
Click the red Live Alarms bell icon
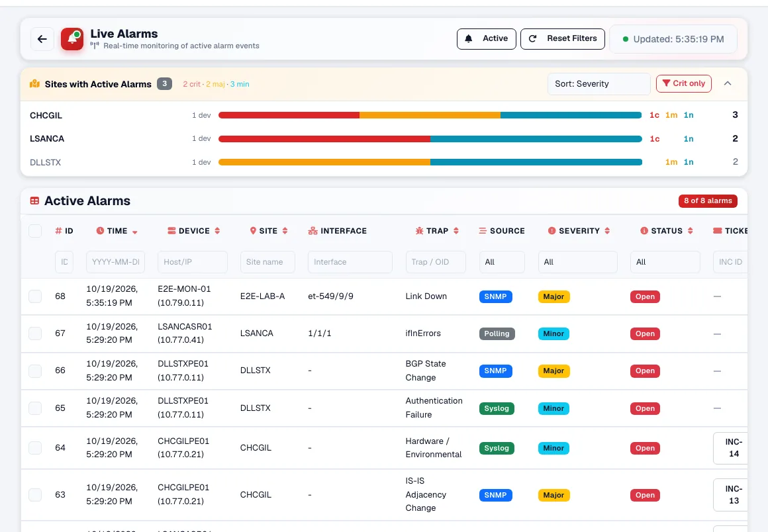tap(72, 39)
